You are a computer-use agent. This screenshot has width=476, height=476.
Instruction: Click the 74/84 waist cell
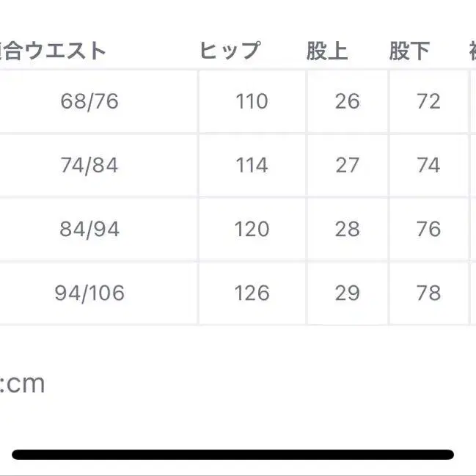(89, 165)
